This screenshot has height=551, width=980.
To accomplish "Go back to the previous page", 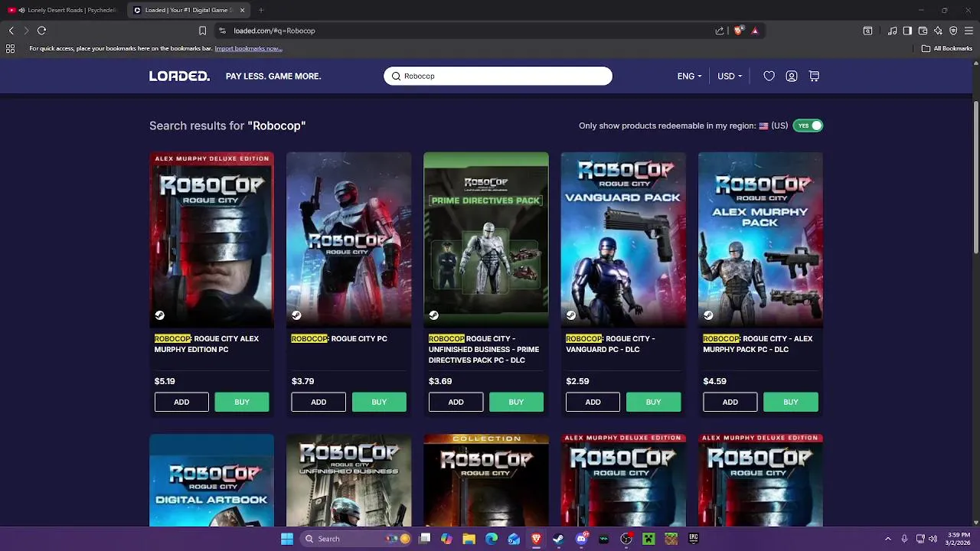I will pyautogui.click(x=11, y=31).
